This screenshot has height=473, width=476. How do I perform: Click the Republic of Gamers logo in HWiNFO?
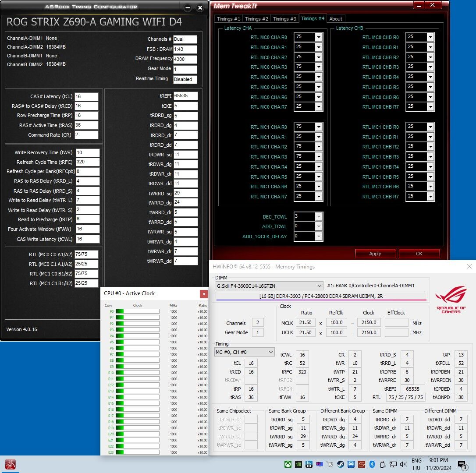tap(451, 300)
